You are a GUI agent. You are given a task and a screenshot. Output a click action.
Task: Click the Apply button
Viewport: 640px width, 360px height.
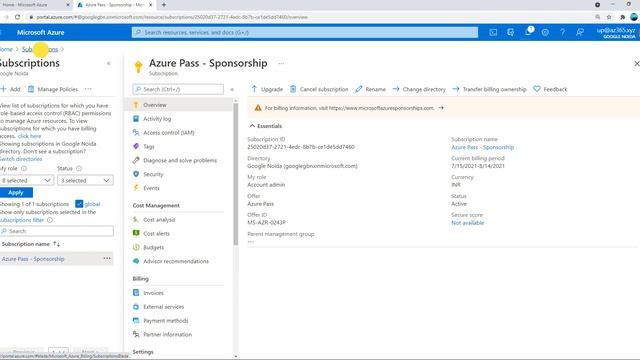(x=16, y=192)
